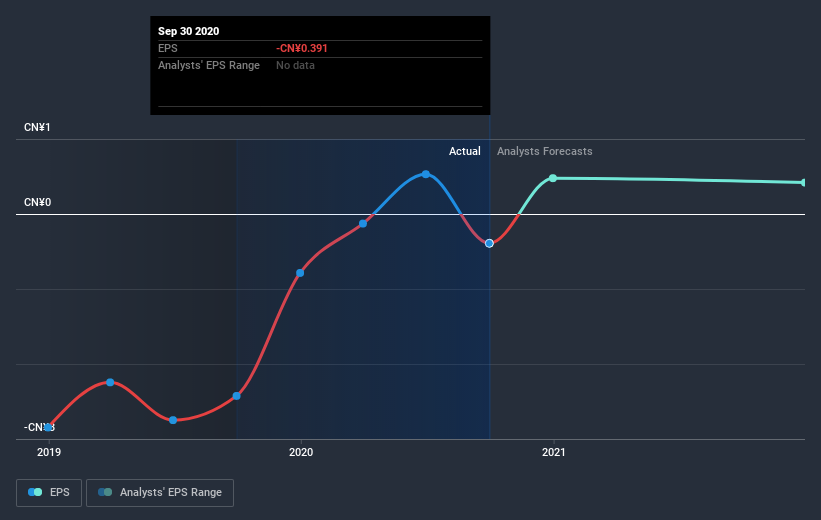Screen dimensions: 821x520
Task: Click the 'CN¥0' y-axis label
Action: 38,202
